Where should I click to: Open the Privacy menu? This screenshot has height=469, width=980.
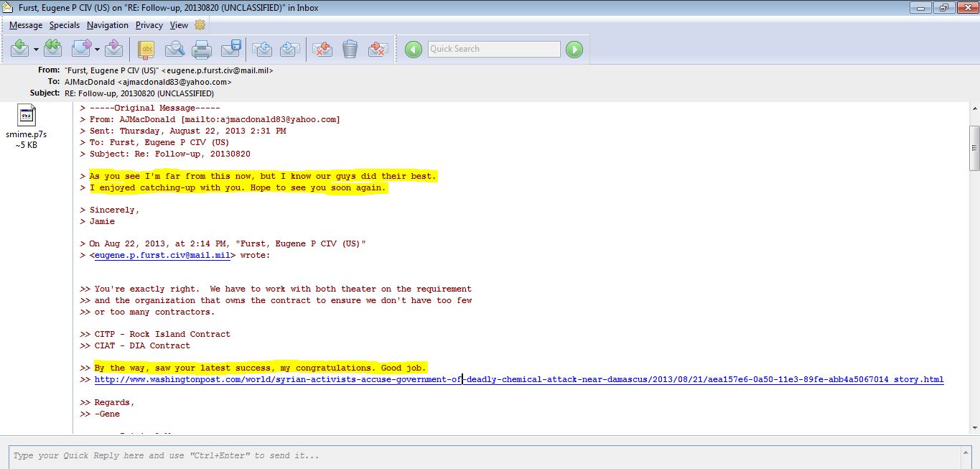pyautogui.click(x=149, y=25)
